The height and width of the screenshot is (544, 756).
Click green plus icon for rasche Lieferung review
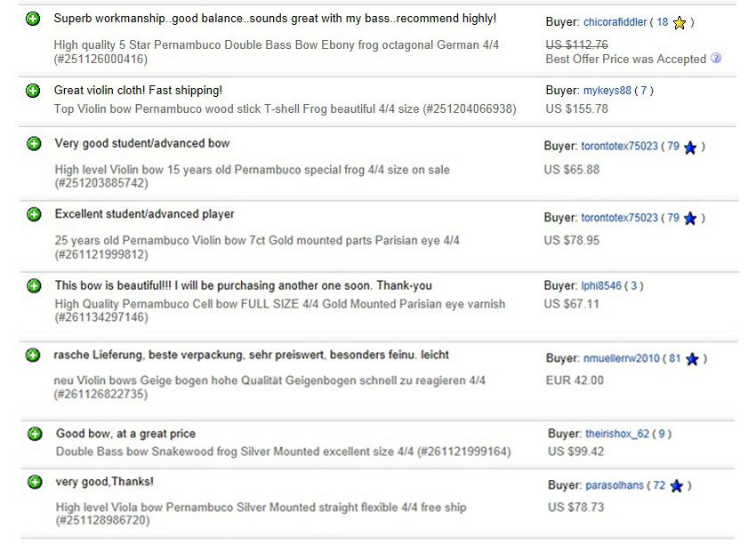tap(33, 356)
